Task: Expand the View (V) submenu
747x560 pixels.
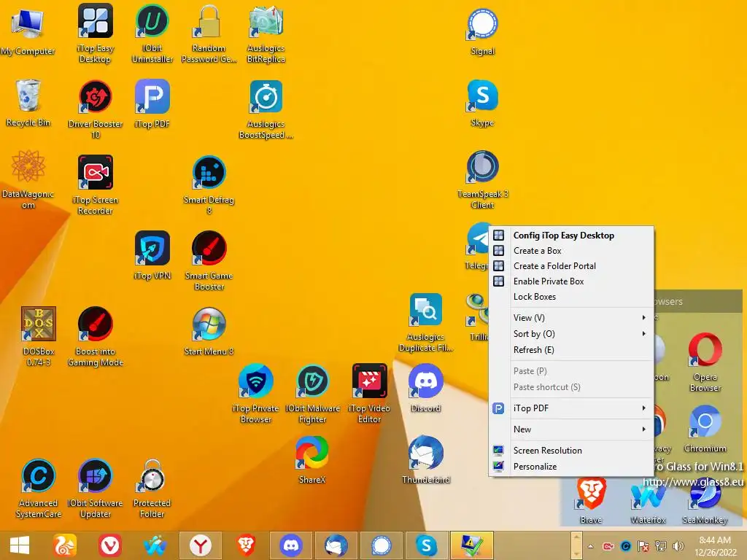Action: click(x=571, y=318)
